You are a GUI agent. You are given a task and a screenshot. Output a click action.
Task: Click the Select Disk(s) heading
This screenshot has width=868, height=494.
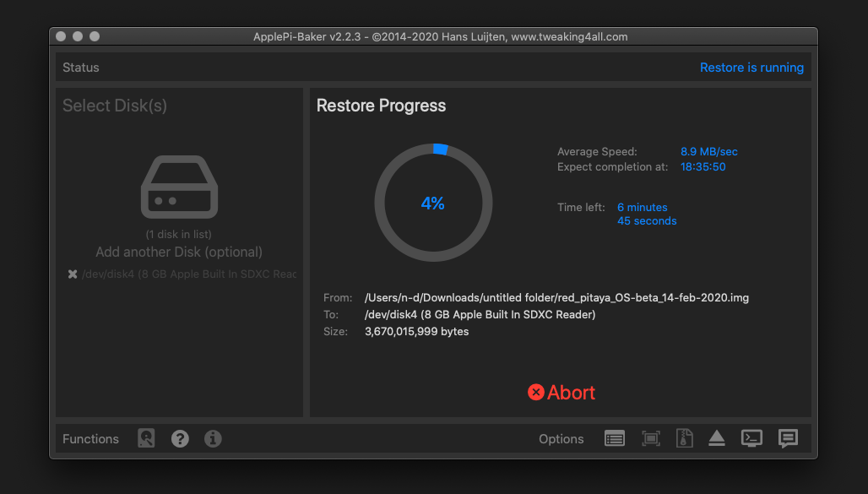click(x=115, y=106)
